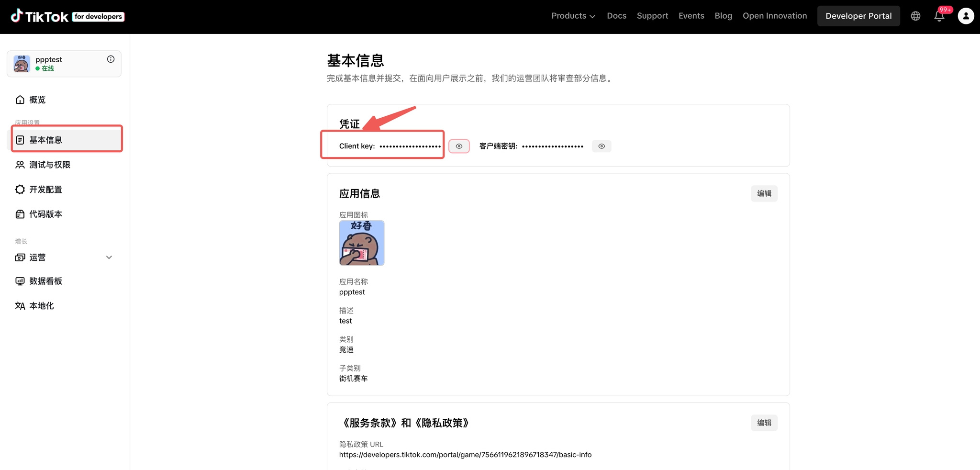Go to the Support page

pos(652,16)
